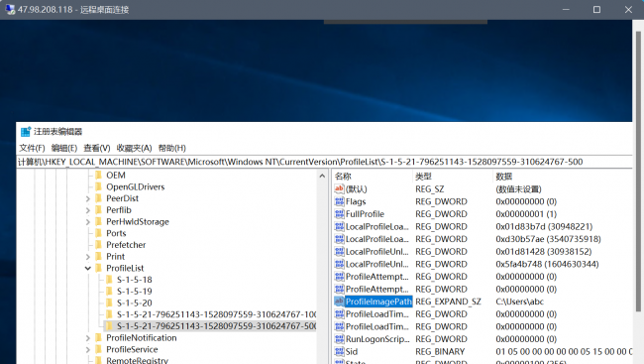Image resolution: width=644 pixels, height=364 pixels.
Task: Click the Prefetcher folder icon
Action: click(x=98, y=245)
